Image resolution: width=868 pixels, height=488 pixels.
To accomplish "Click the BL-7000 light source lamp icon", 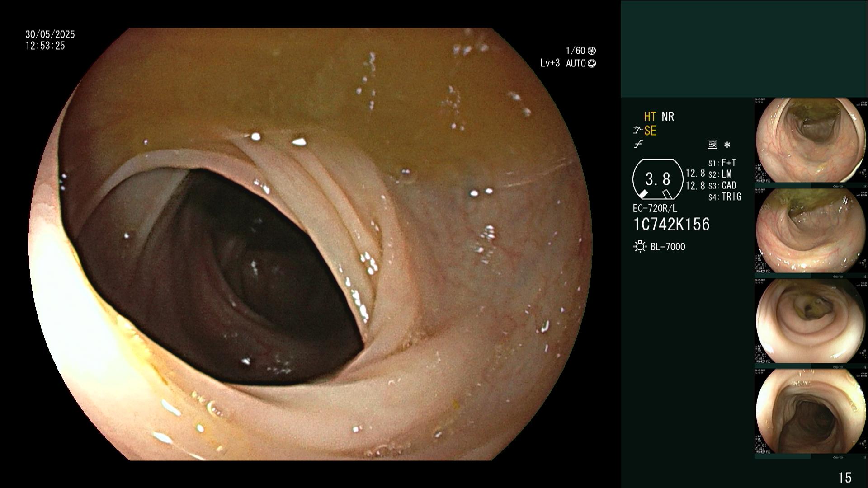I will click(640, 247).
